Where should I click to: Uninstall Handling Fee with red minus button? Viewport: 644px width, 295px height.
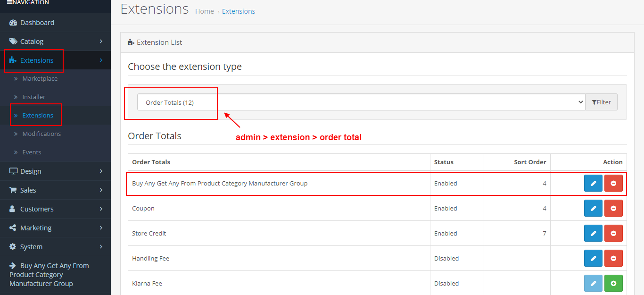click(613, 258)
